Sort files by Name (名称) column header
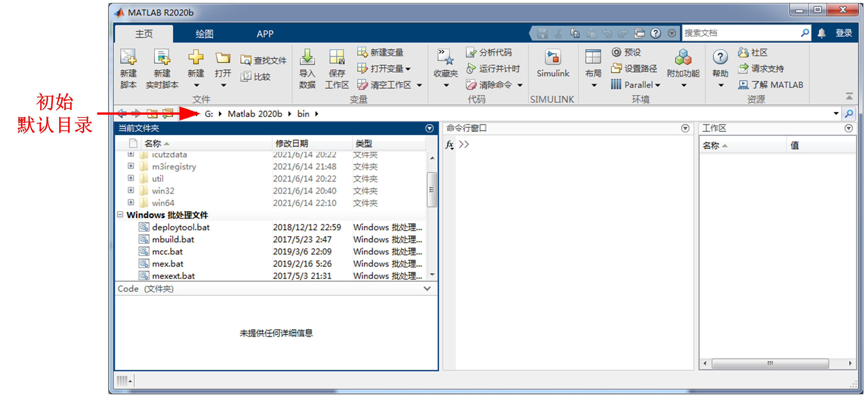The height and width of the screenshot is (399, 868). pyautogui.click(x=206, y=143)
